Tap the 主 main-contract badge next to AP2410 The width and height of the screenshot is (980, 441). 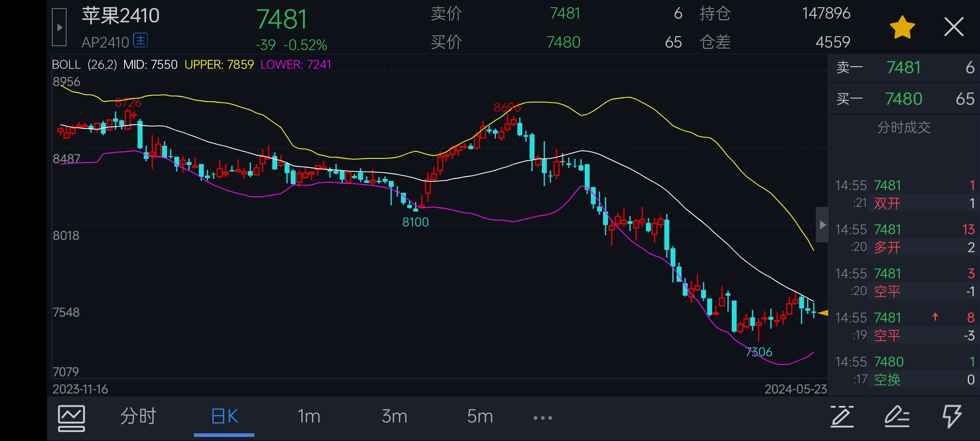140,40
